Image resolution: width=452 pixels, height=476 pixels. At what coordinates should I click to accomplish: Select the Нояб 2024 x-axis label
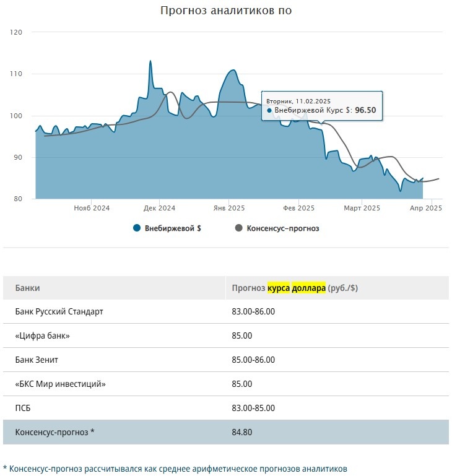92,209
